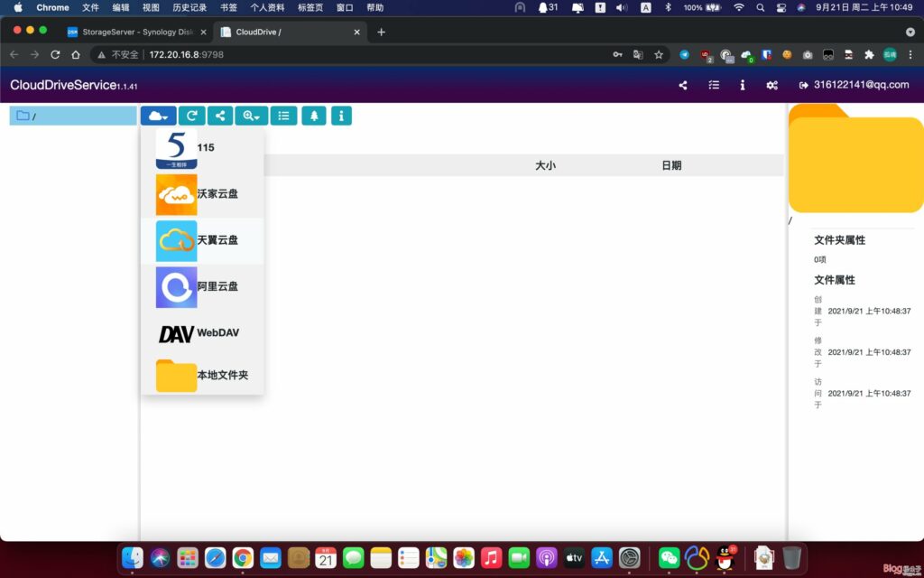
Task: Open WeChat from the dock
Action: pyautogui.click(x=669, y=558)
